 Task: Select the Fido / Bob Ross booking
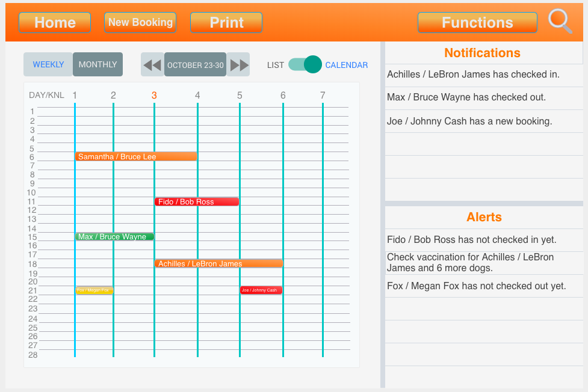(x=197, y=202)
